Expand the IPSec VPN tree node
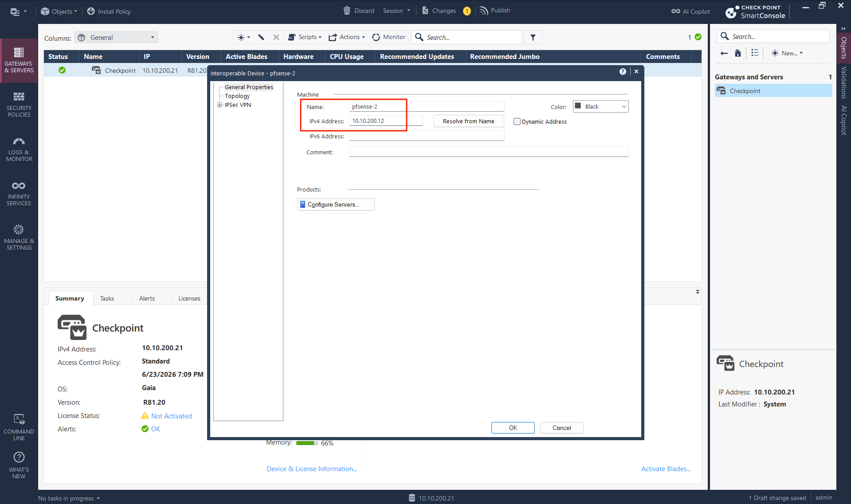The image size is (851, 504). tap(220, 105)
